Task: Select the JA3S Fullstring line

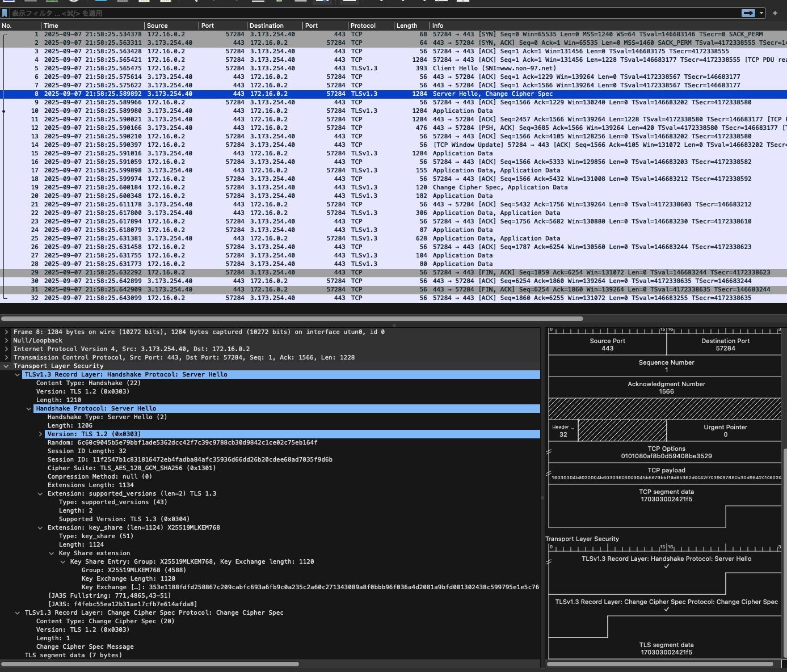Action: (109, 596)
